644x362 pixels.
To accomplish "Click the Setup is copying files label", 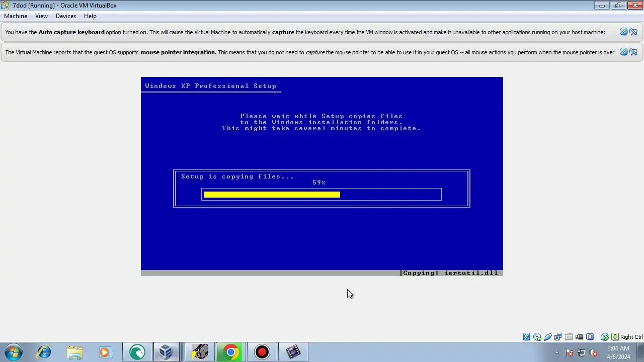I will coord(237,176).
